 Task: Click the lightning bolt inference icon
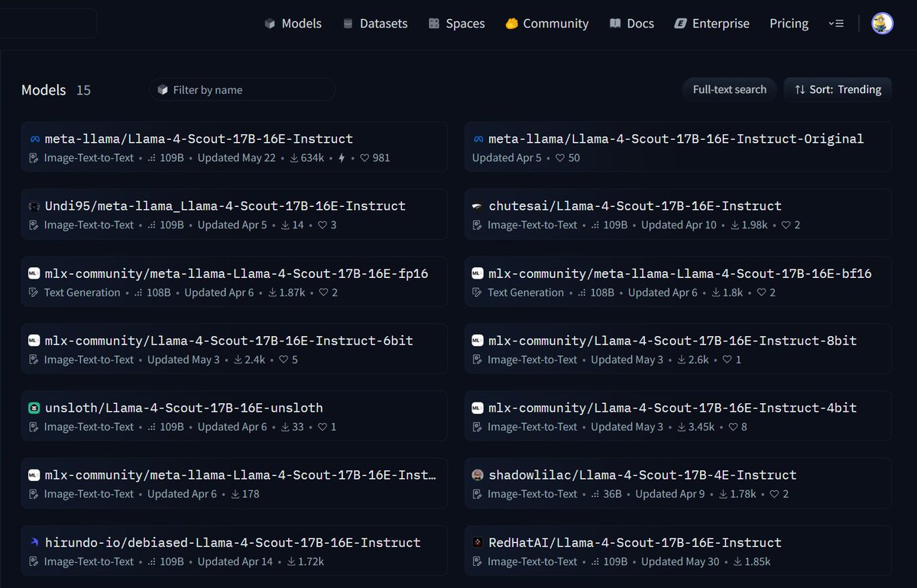pyautogui.click(x=342, y=158)
